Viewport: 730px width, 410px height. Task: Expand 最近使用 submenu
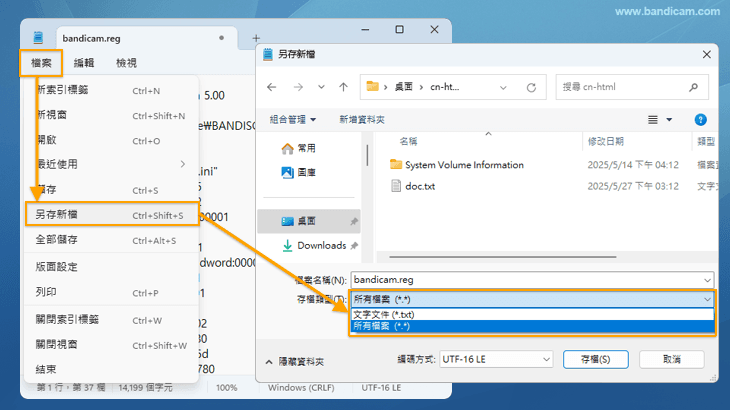(112, 164)
